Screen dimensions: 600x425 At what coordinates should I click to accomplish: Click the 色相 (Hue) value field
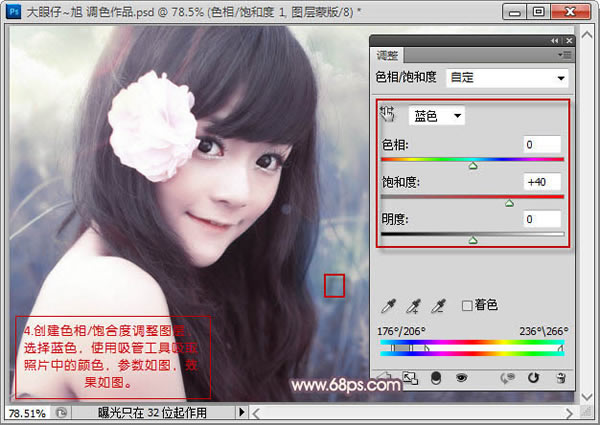tap(542, 145)
